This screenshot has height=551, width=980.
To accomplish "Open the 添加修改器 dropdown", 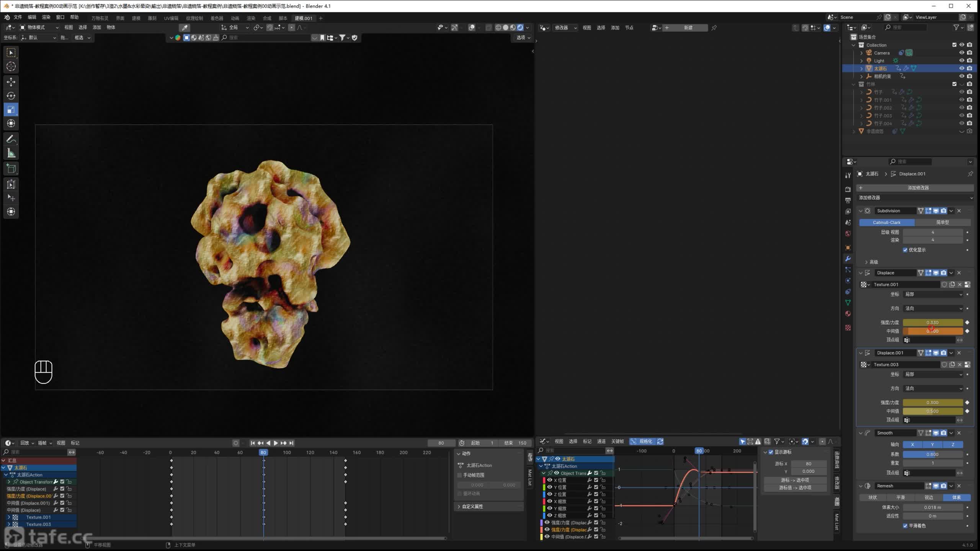I will pos(915,198).
